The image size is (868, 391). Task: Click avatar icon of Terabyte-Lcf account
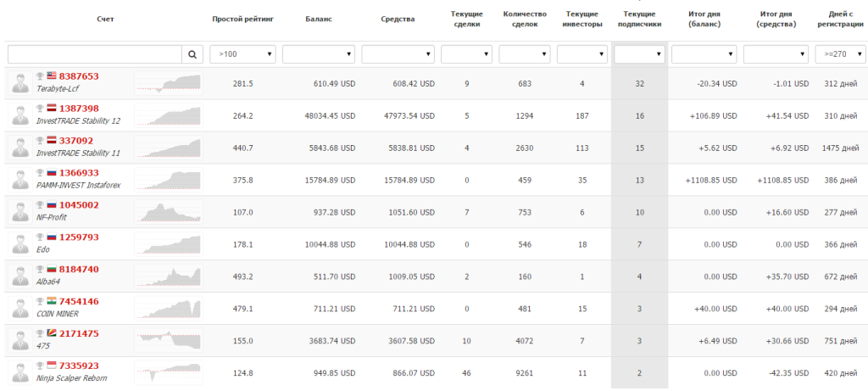pyautogui.click(x=19, y=82)
